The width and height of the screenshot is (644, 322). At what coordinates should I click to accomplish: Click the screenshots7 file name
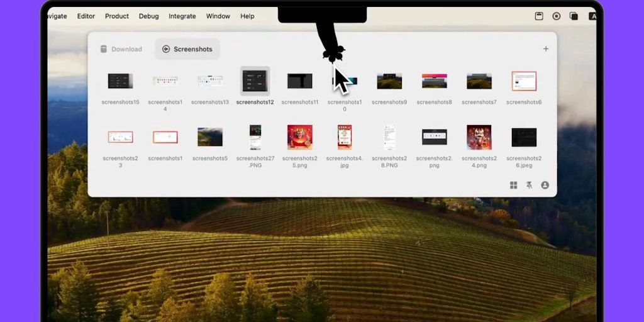click(x=479, y=103)
